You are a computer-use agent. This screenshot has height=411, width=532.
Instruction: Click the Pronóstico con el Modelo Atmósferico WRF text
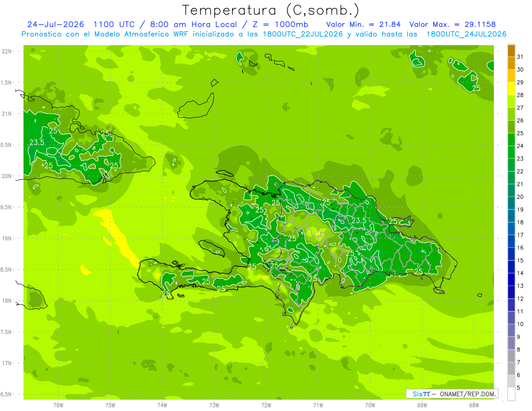pos(106,34)
